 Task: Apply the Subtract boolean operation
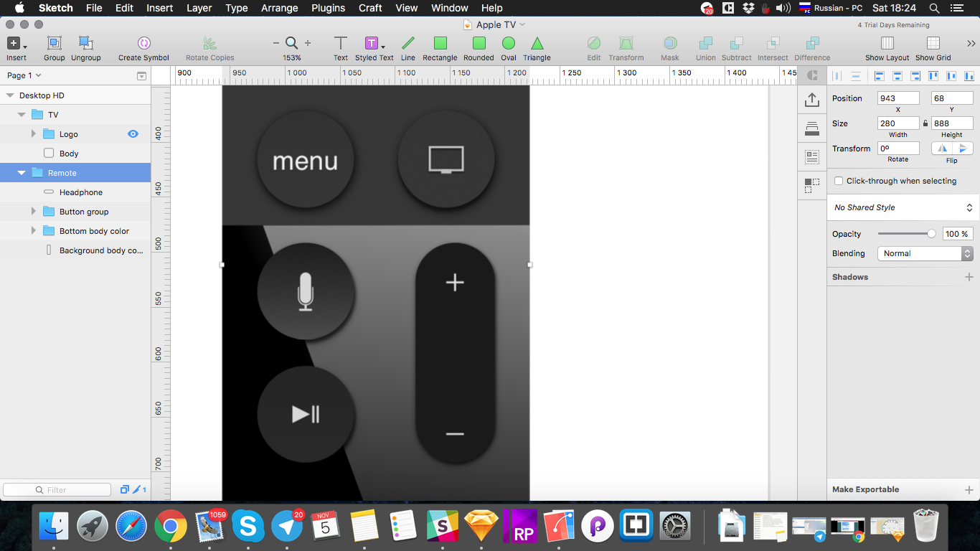(x=737, y=44)
